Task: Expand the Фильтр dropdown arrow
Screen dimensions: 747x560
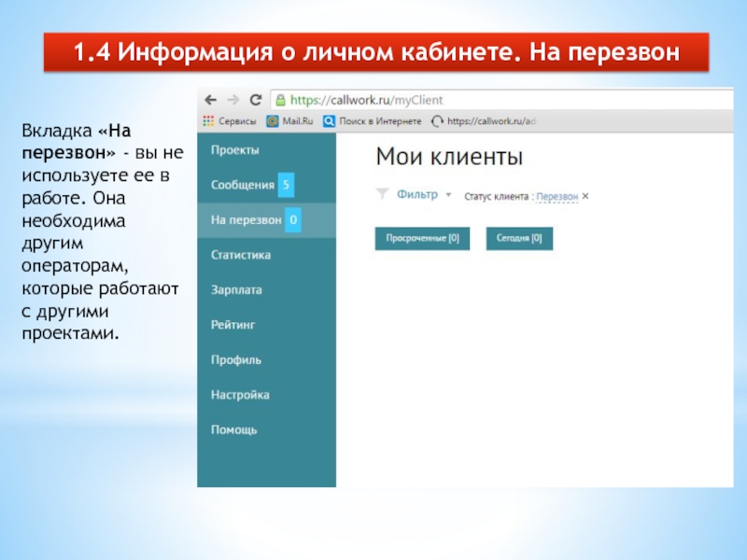Action: click(448, 195)
